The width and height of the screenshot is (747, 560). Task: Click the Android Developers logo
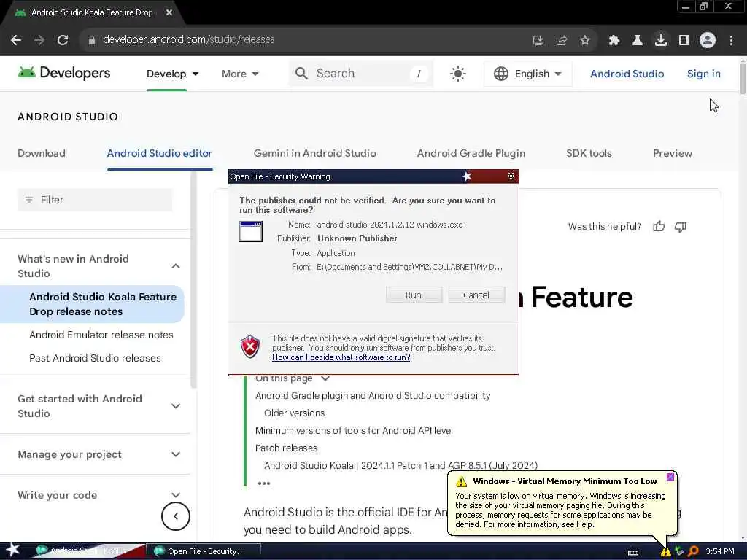click(64, 73)
